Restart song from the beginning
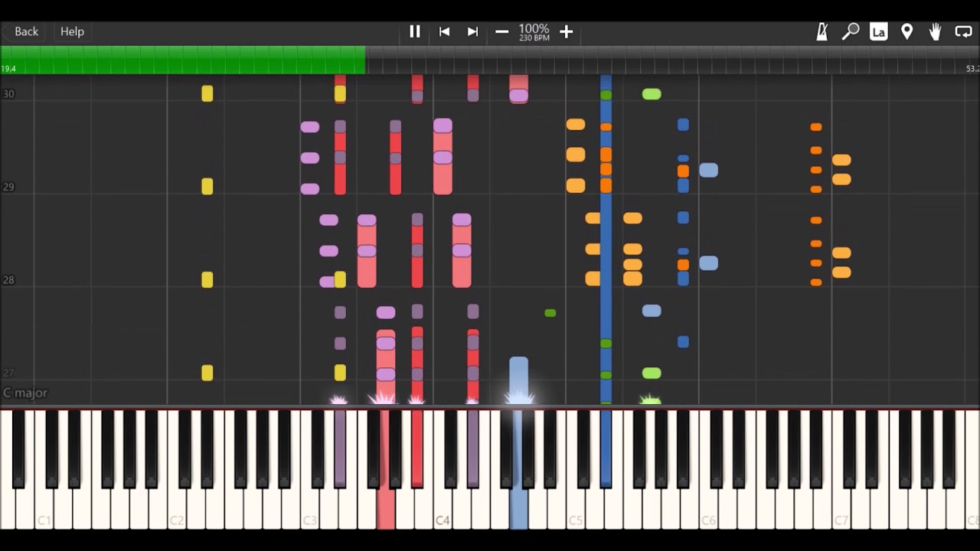The image size is (980, 551). click(444, 31)
